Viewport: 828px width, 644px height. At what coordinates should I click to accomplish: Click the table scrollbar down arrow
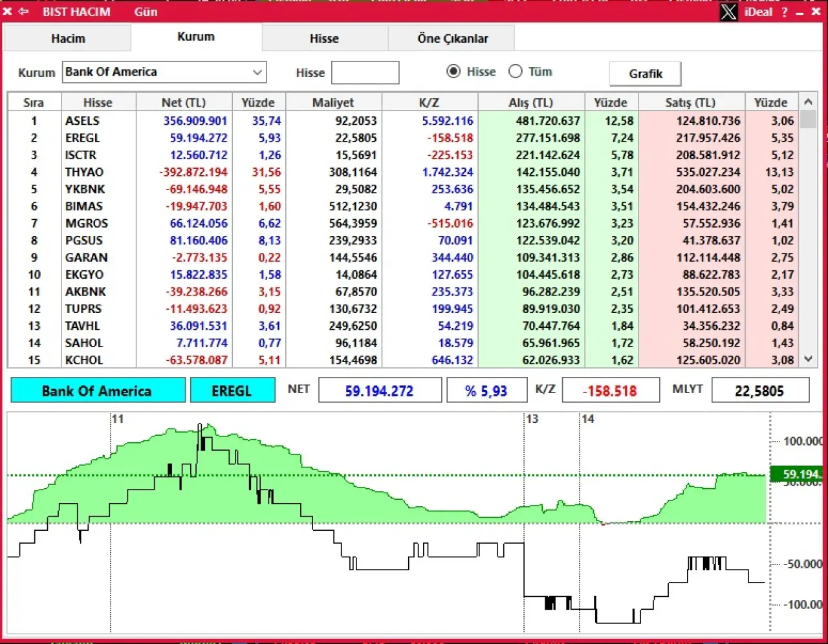[808, 359]
